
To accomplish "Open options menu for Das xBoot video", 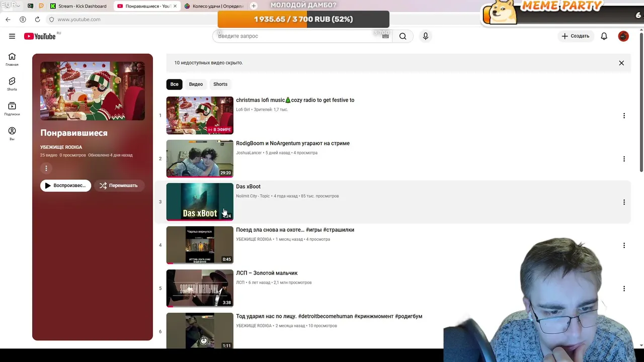I will tap(624, 202).
